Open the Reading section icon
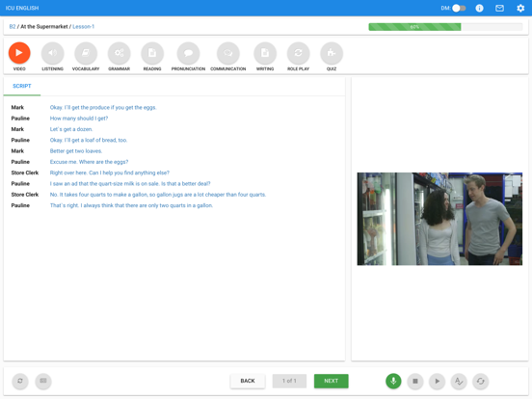This screenshot has height=399, width=532. tap(152, 53)
